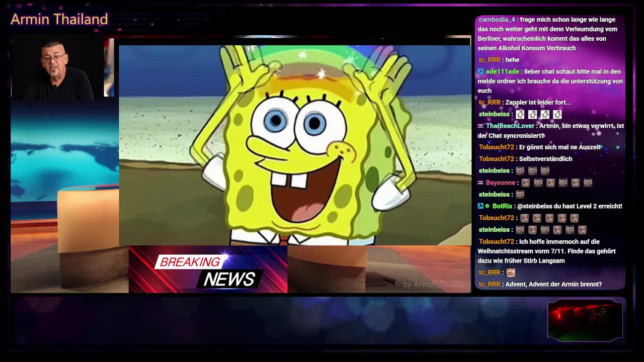The height and width of the screenshot is (362, 644).
Task: Click the "Selbstverständlich" message from Tobsucht72
Action: (545, 159)
